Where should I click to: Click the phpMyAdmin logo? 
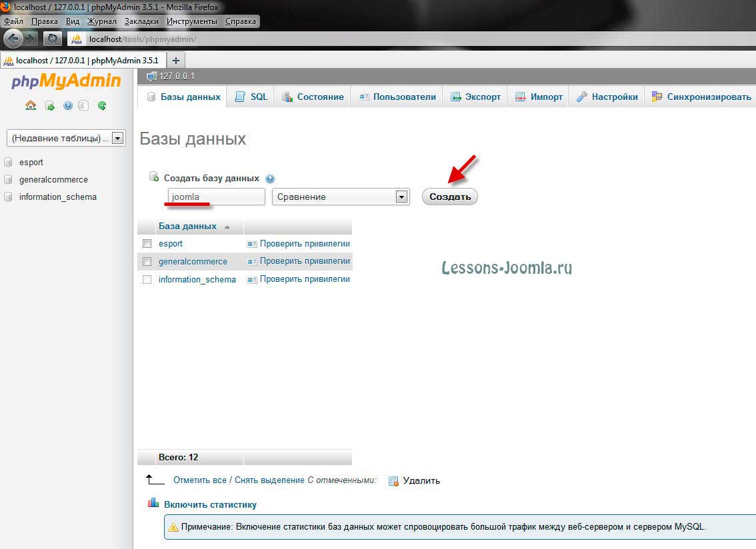click(x=66, y=81)
